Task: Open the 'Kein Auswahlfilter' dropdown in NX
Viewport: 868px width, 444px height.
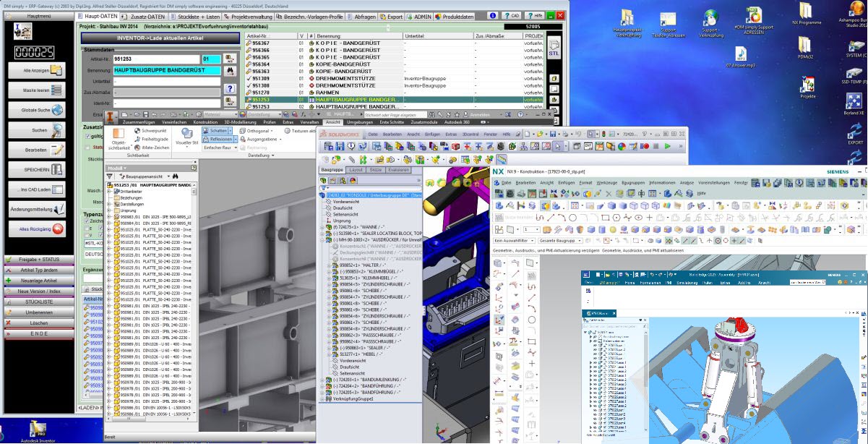Action: [515, 239]
